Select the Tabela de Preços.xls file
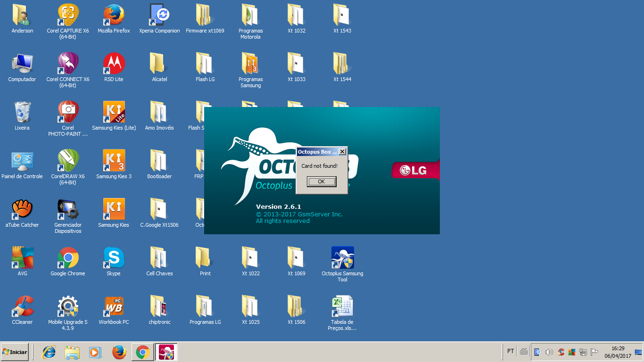This screenshot has height=362, width=644. pyautogui.click(x=343, y=313)
